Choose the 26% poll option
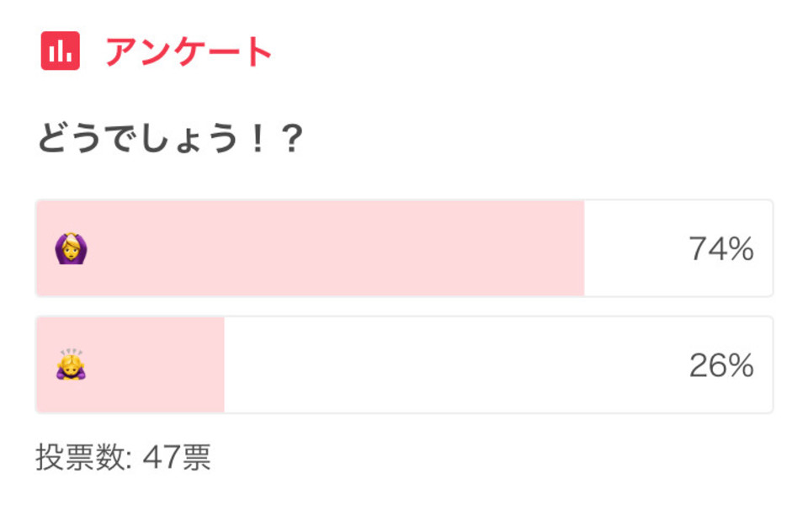This screenshot has width=808, height=532. tap(405, 364)
